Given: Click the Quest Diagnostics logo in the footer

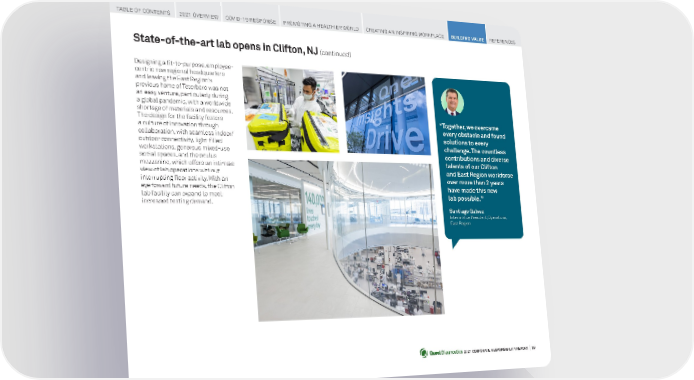Looking at the screenshot, I should 440,353.
